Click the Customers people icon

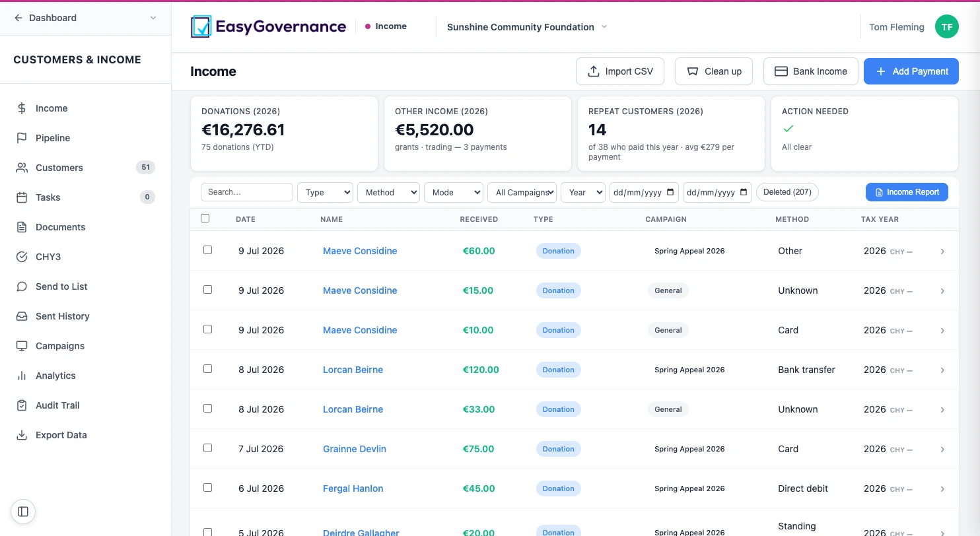click(22, 168)
